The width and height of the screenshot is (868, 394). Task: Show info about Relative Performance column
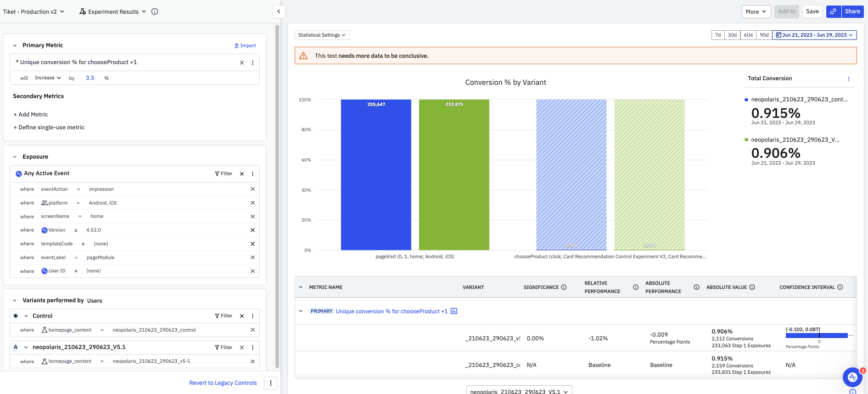pyautogui.click(x=636, y=287)
